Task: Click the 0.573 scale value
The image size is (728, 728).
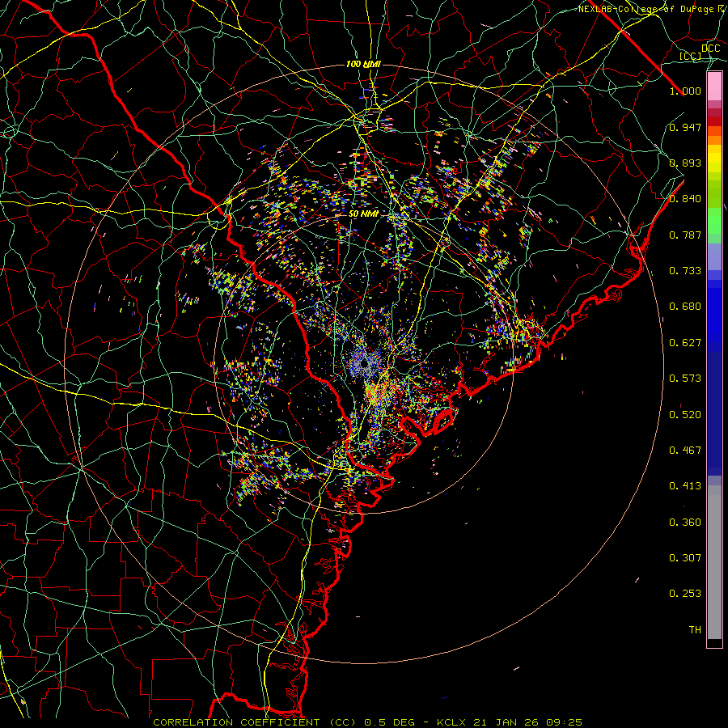Action: 685,379
